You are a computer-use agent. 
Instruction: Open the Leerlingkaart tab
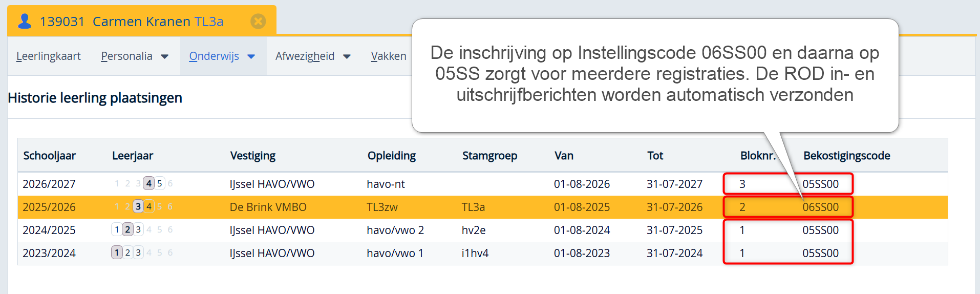coord(49,56)
